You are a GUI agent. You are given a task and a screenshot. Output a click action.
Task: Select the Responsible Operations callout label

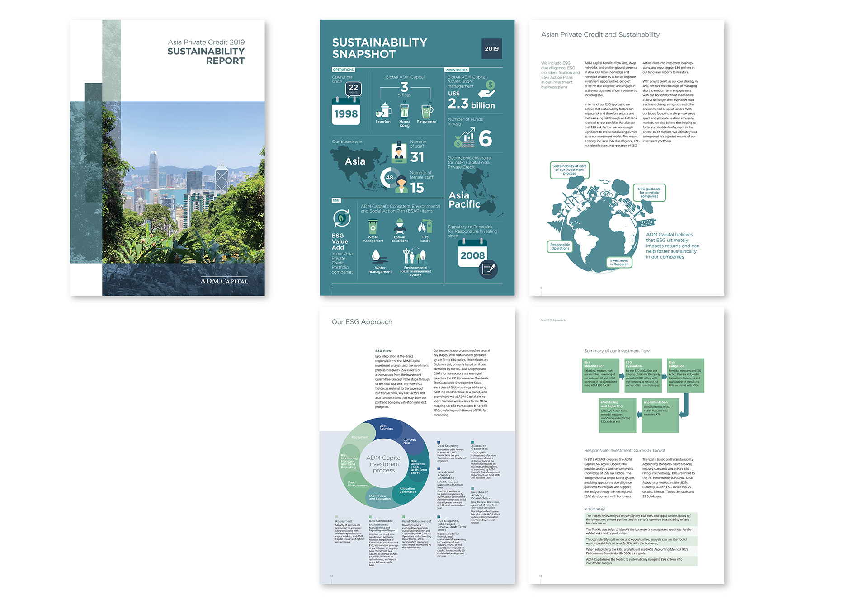coord(560,246)
